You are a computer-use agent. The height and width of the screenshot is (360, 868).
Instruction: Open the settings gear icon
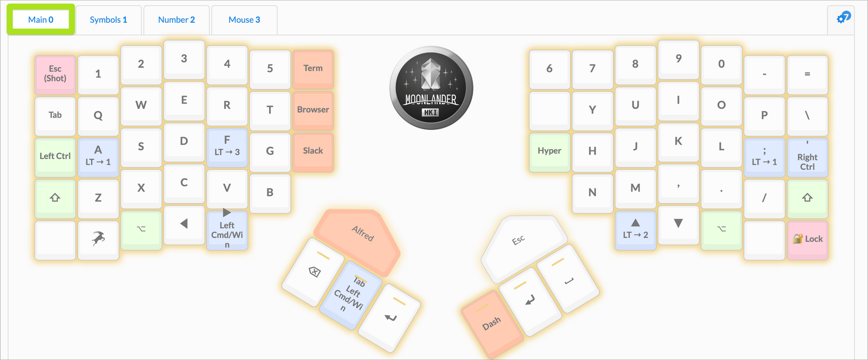[x=843, y=18]
